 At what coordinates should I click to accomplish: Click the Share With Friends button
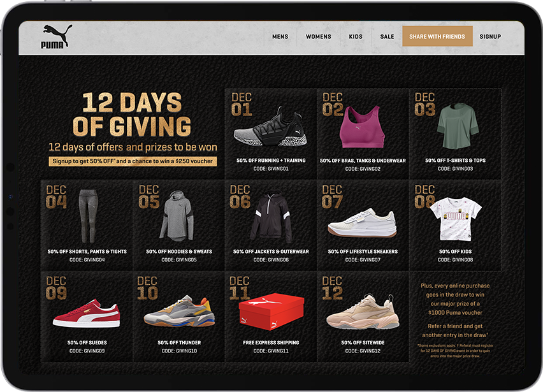point(437,36)
